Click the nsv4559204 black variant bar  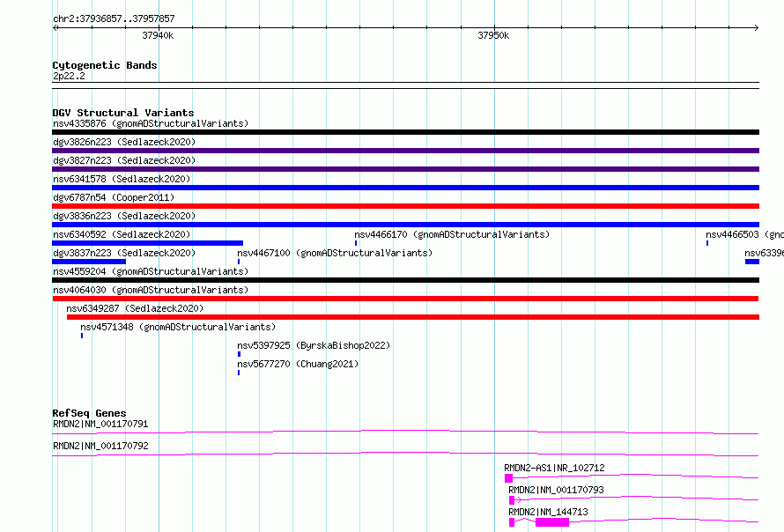[x=405, y=280]
